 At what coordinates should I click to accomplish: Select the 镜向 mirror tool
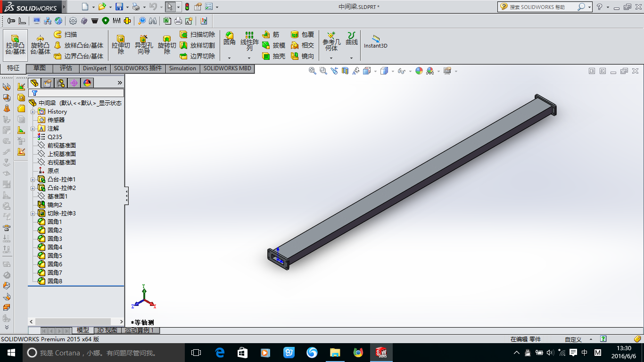point(303,56)
